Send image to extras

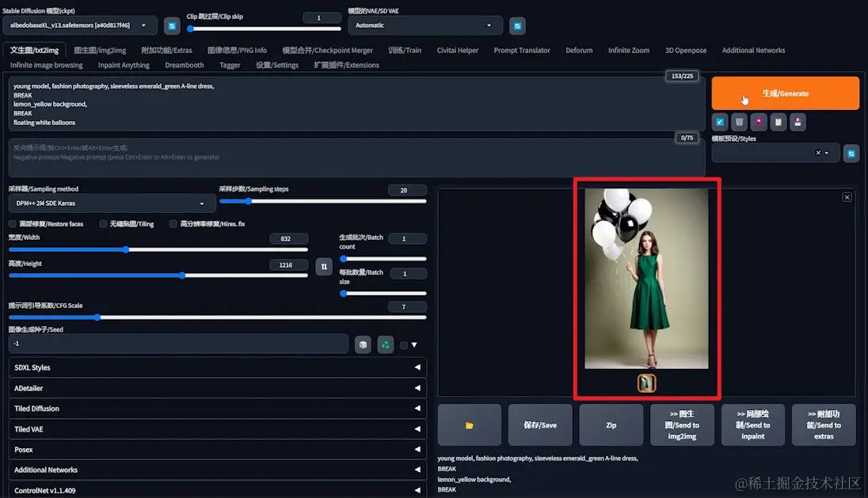[x=824, y=425]
